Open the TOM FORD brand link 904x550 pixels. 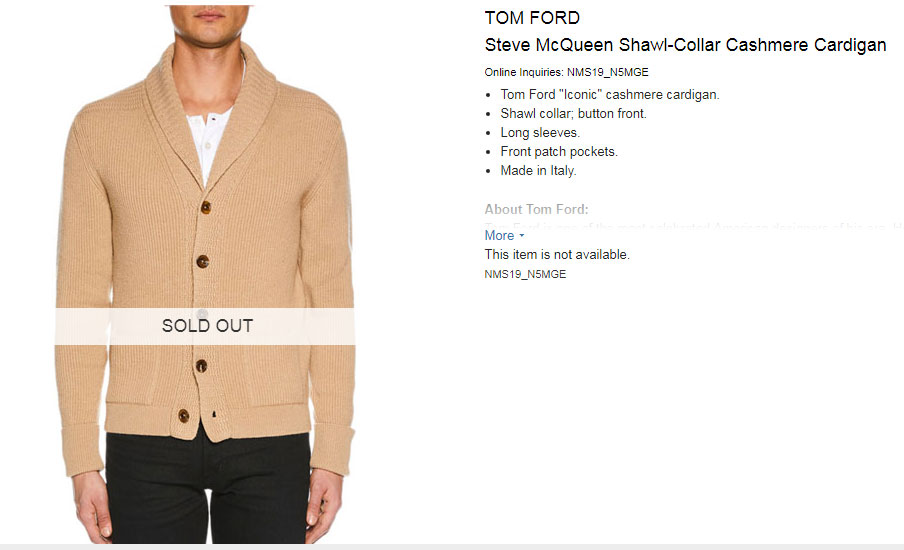pos(532,18)
